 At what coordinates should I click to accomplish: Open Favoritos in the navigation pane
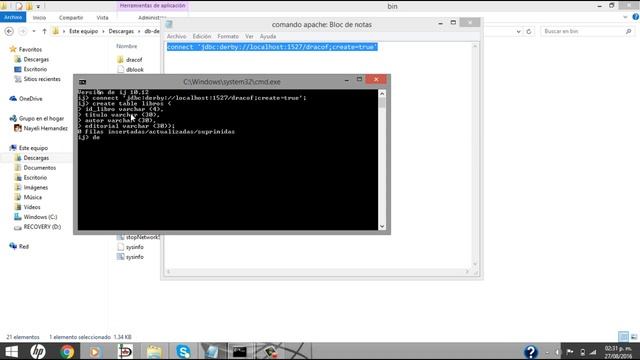(x=30, y=49)
